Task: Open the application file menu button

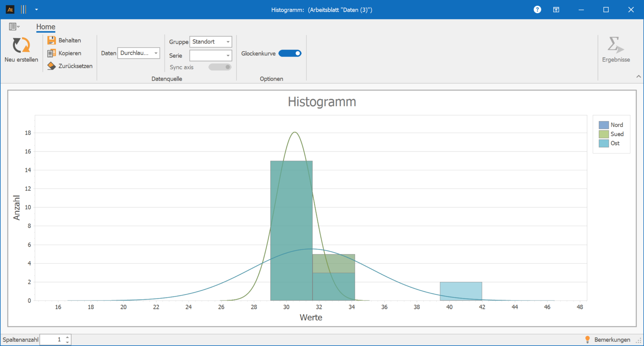Action: [14, 26]
